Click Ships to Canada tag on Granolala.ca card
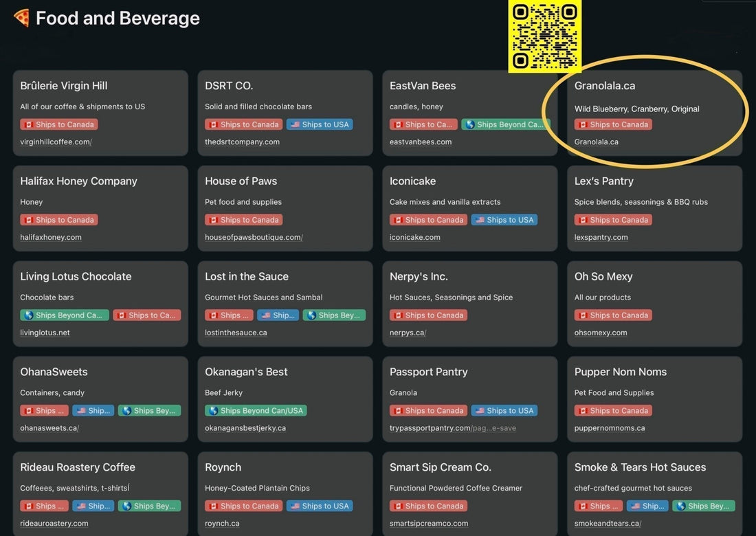Image resolution: width=756 pixels, height=536 pixels. click(x=613, y=124)
